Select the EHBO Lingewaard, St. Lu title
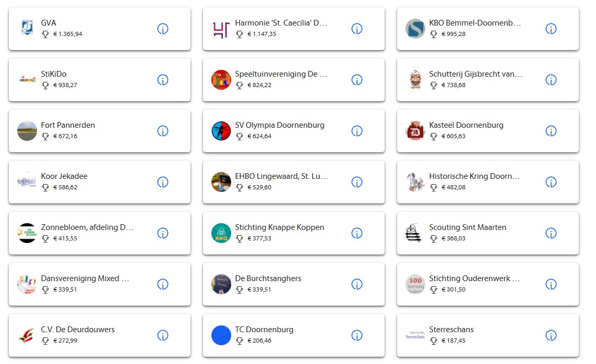 [281, 176]
